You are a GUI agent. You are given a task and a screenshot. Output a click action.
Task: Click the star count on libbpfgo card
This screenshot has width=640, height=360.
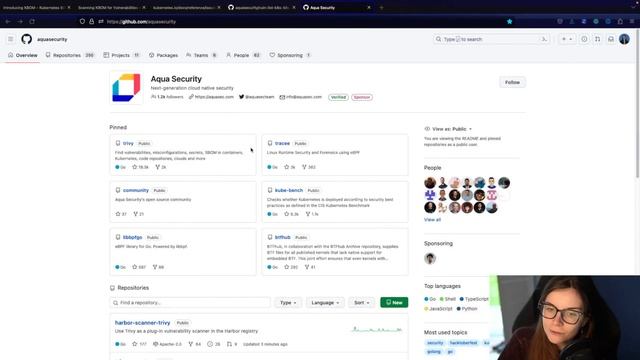point(139,267)
